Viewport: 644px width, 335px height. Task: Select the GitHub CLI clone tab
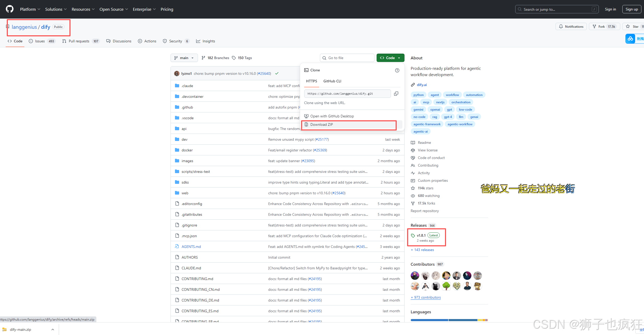332,81
